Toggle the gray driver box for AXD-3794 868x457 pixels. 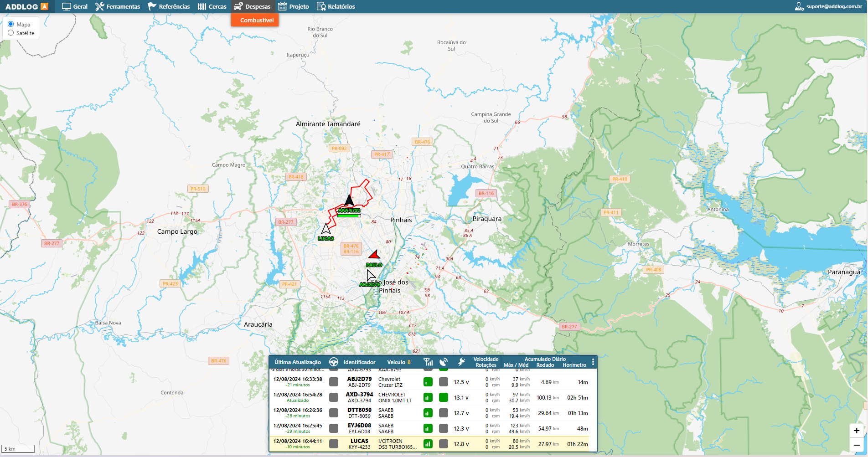point(334,397)
